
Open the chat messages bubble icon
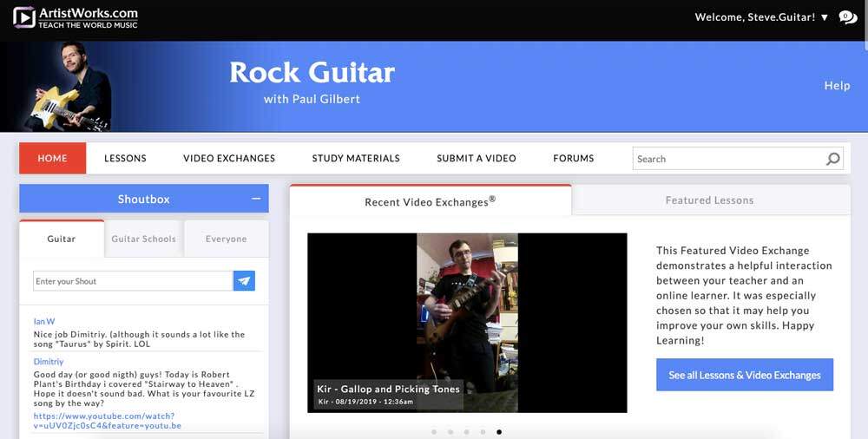pyautogui.click(x=847, y=17)
